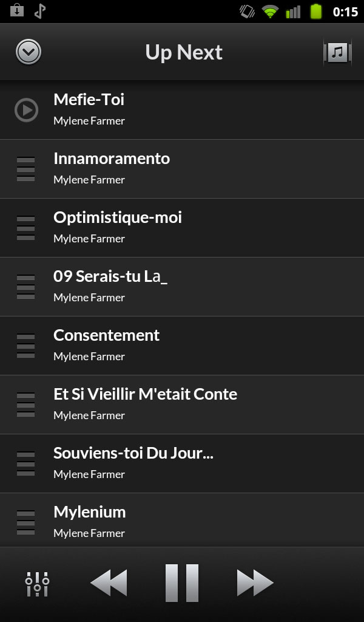Screen dimensions: 364x622
Task: Open the music library icon in the header
Action: point(337,53)
